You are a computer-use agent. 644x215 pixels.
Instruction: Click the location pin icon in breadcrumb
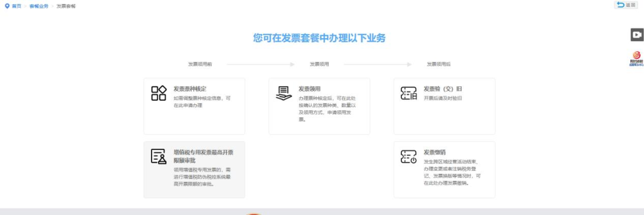pos(7,6)
